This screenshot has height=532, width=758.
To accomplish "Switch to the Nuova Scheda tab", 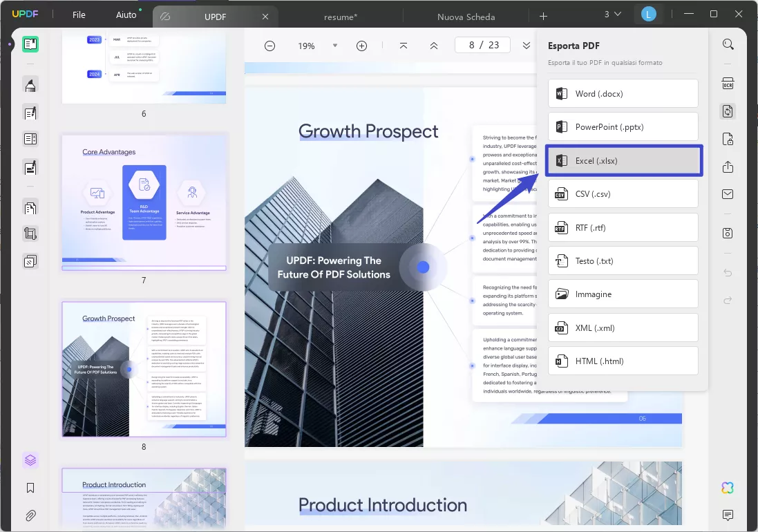I will tap(466, 17).
